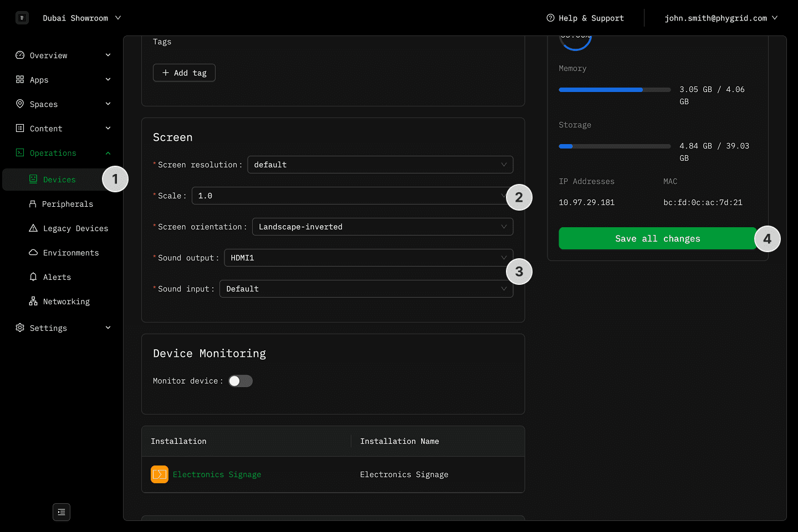This screenshot has height=532, width=798.
Task: Click the Devices icon in sidebar
Action: [33, 179]
